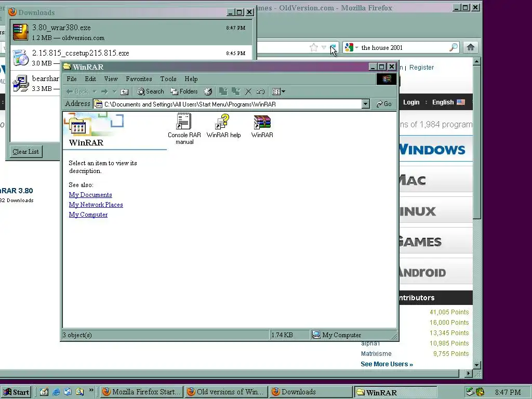Click the Mac category banner
The height and width of the screenshot is (399, 532).
pyautogui.click(x=436, y=179)
